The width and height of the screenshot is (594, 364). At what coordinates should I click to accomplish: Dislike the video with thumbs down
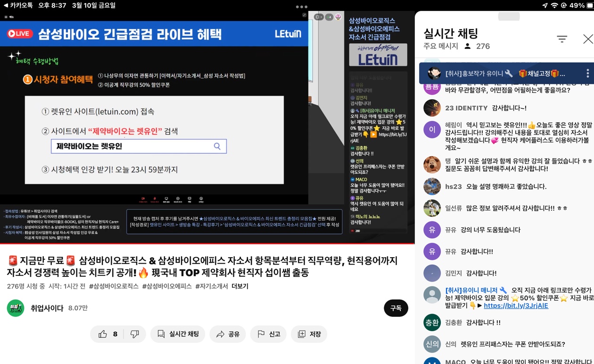[x=135, y=334]
